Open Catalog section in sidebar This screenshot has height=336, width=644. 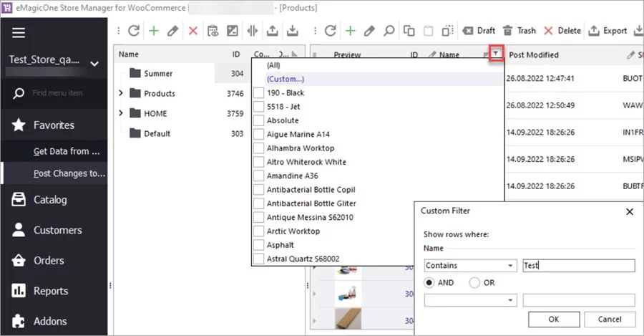(x=49, y=200)
